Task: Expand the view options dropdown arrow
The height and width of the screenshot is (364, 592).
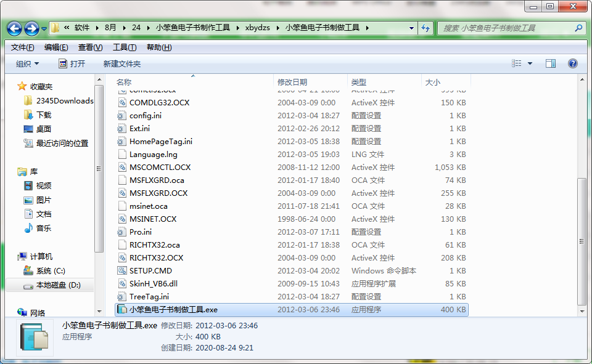Action: pos(530,63)
